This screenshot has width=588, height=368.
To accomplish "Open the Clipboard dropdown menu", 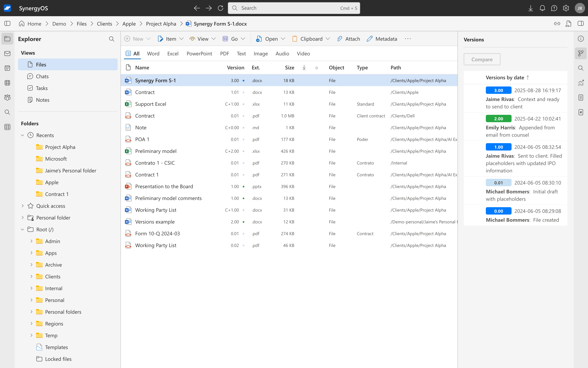I will coord(311,39).
